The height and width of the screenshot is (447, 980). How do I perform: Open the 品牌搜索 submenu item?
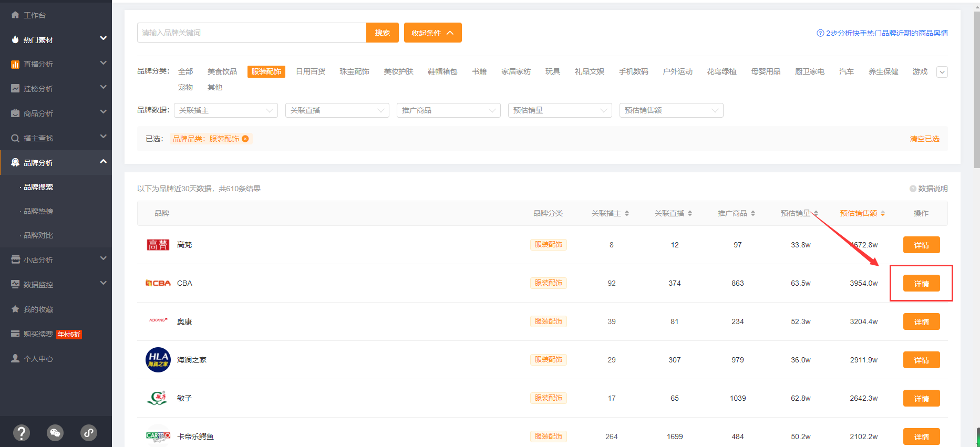[38, 187]
